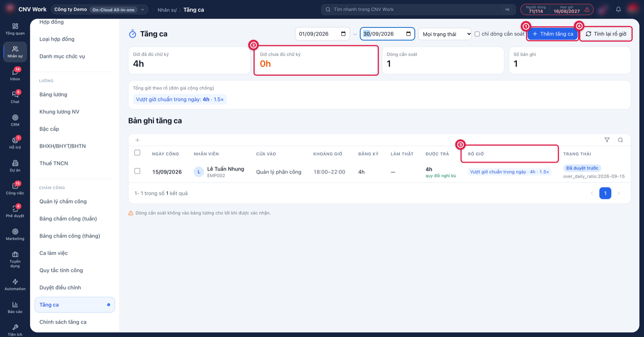Click the notification bell icon
The image size is (644, 337).
coord(618,9)
